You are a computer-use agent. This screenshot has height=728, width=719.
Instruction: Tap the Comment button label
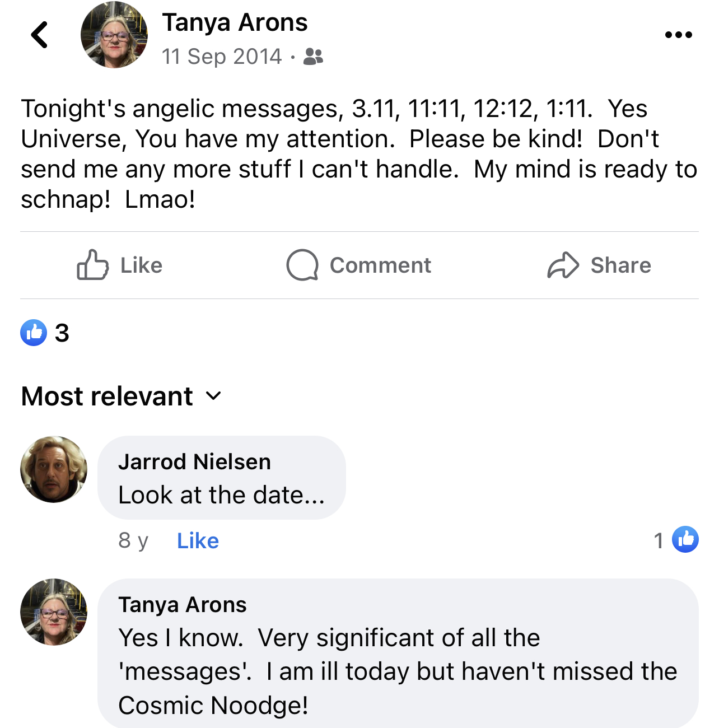click(380, 265)
